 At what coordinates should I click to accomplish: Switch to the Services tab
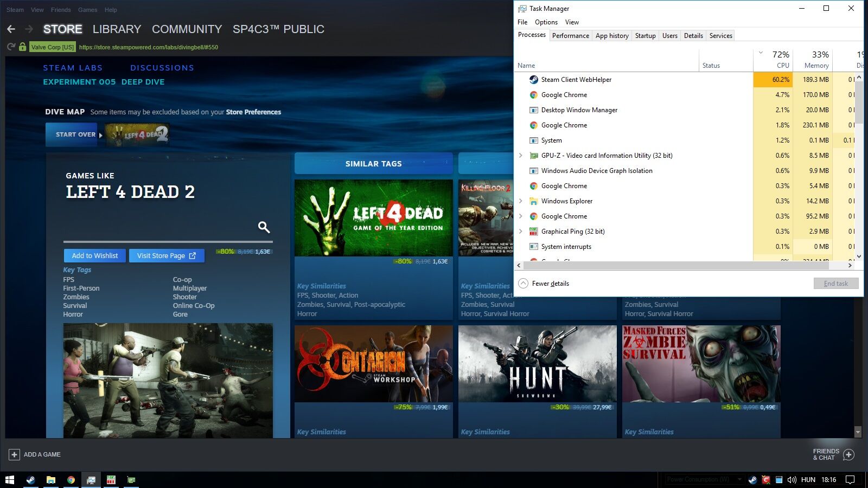pos(721,36)
